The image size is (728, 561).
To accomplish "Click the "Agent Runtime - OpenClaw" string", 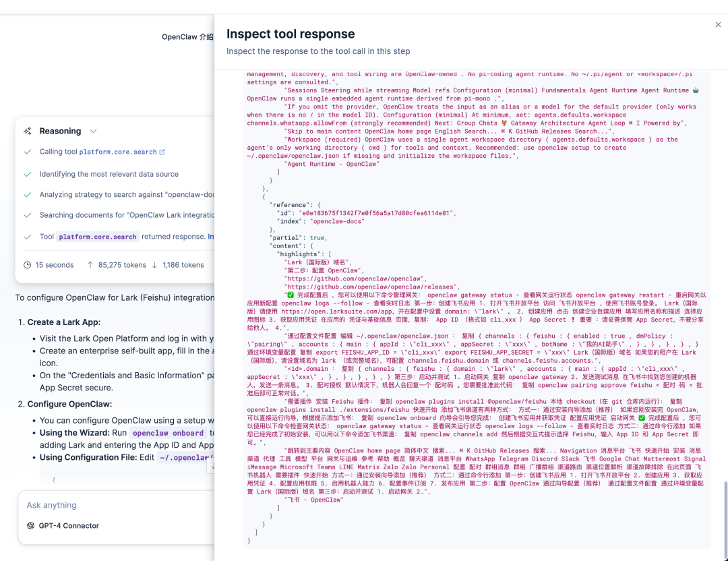I will pyautogui.click(x=332, y=164).
